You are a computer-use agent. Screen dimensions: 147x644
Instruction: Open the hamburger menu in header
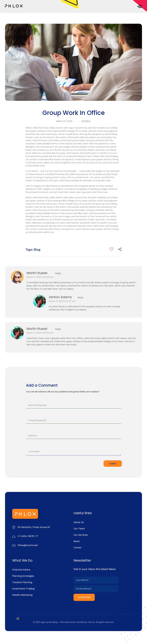pos(140,6)
